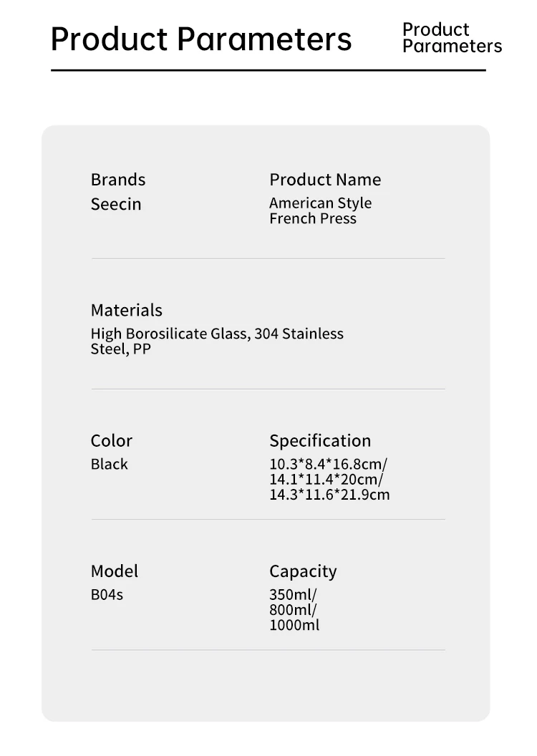This screenshot has width=537, height=756.
Task: Click the 350ml capacity value
Action: click(x=293, y=594)
